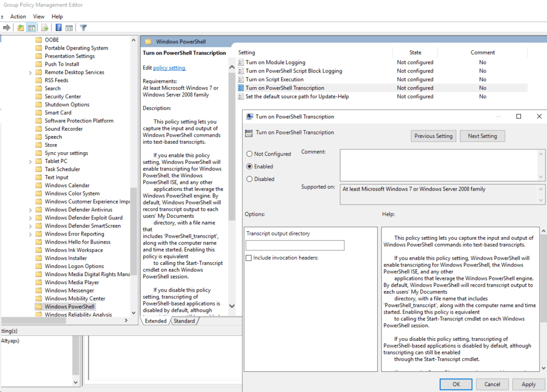Viewport: 547px width, 392px height.
Task: Expand Windows Defender Antivirus in the sidebar
Action: pyautogui.click(x=31, y=209)
